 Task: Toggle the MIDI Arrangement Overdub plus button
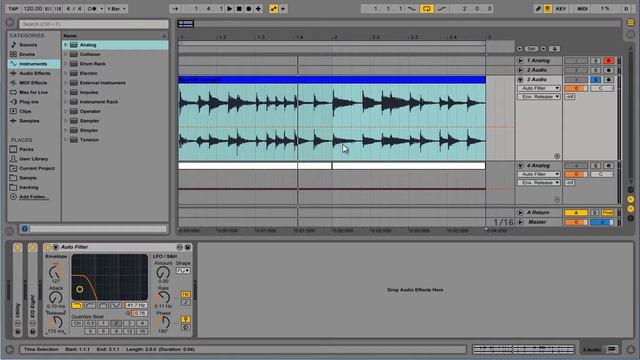tap(258, 9)
